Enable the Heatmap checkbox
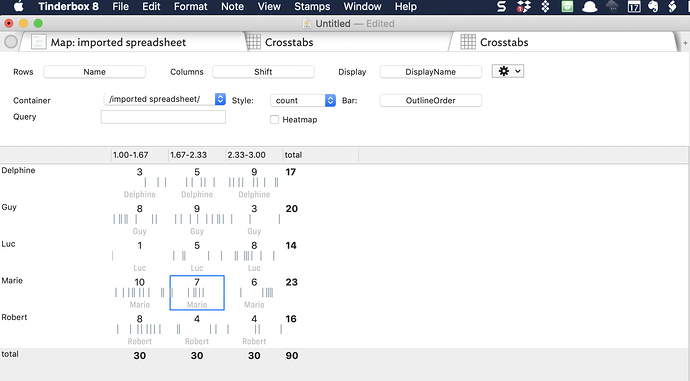Viewport: 690px width, 381px height. 274,120
